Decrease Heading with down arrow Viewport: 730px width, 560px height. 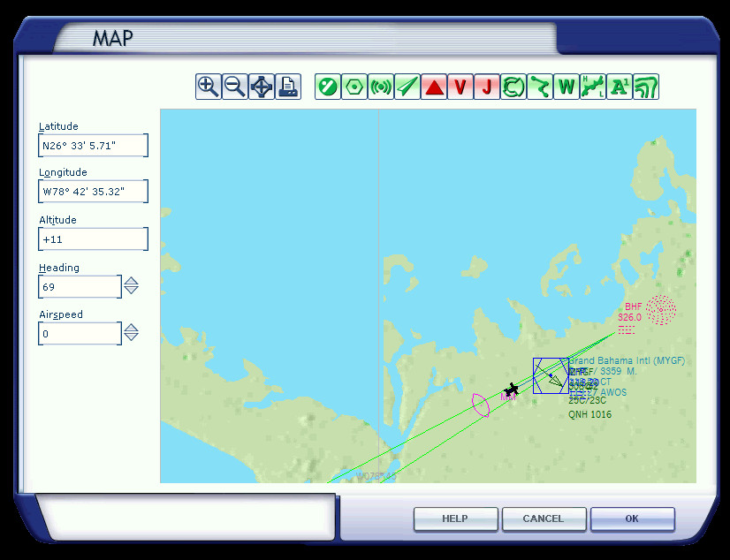click(x=131, y=291)
